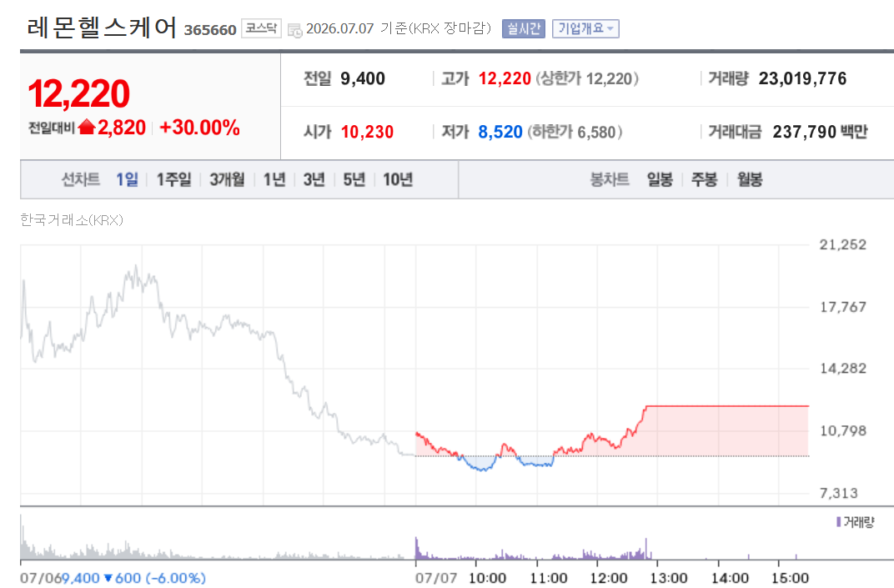
Task: Click the 시가 value 10,230
Action: pos(367,133)
